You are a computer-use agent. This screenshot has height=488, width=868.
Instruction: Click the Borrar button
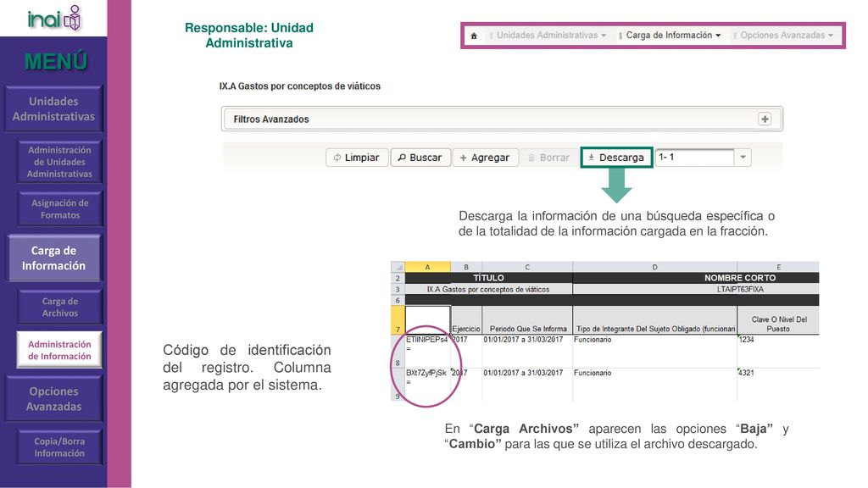[548, 158]
